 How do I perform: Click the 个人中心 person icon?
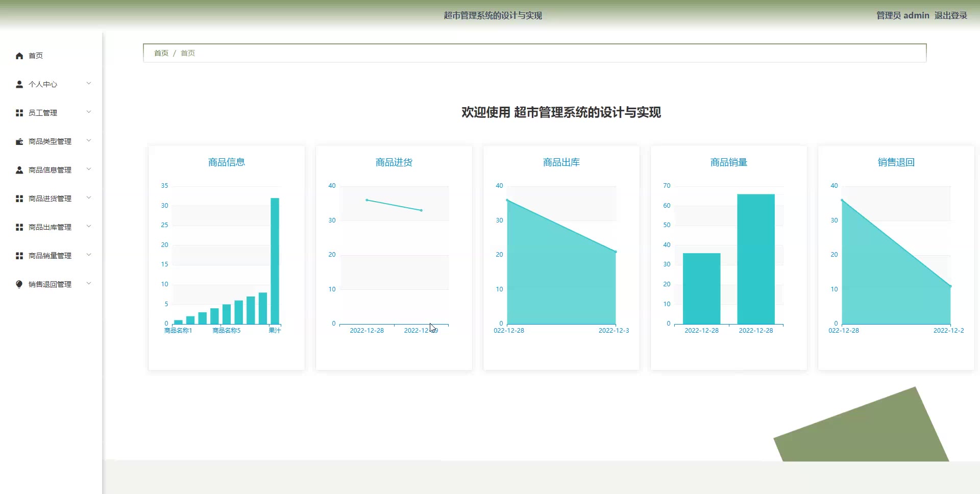click(19, 84)
